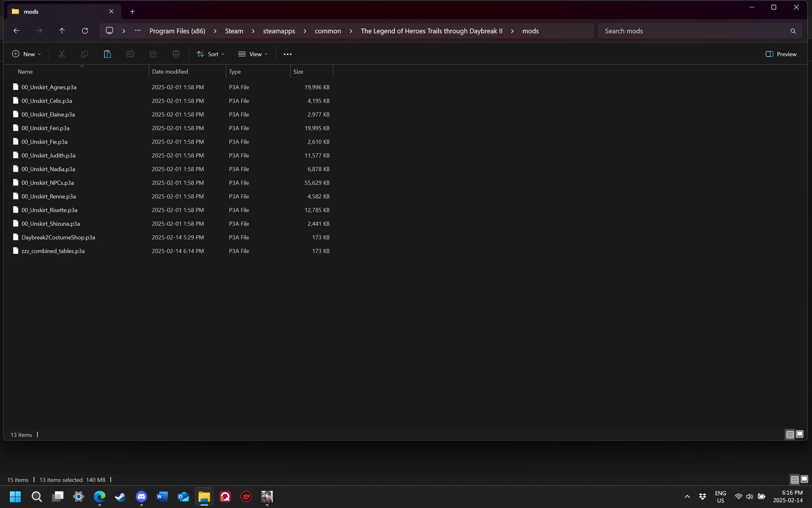Click the This PC monitor icon in address bar

110,31
